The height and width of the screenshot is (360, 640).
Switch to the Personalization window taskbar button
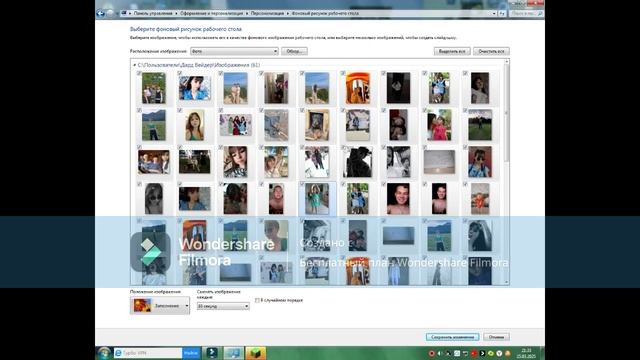[233, 353]
